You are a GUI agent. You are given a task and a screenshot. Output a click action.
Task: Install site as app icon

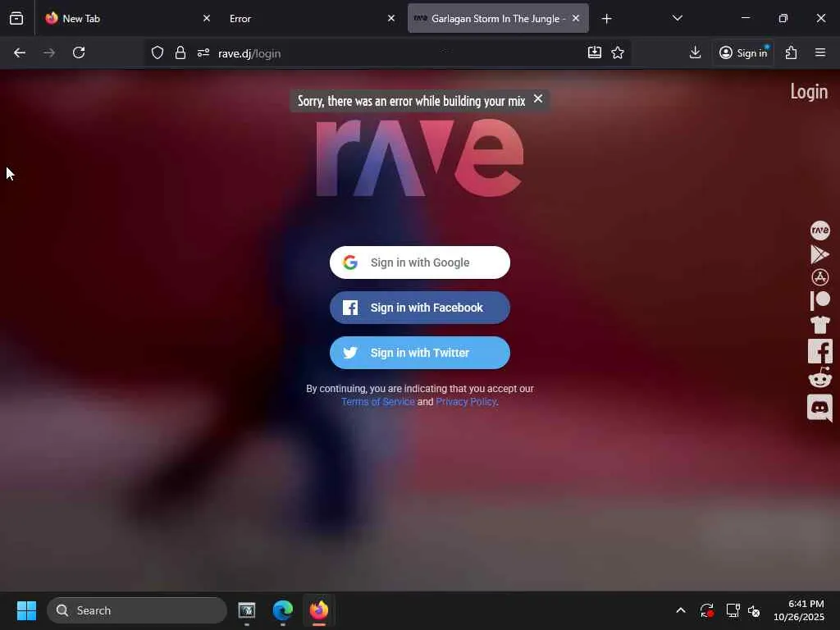595,52
